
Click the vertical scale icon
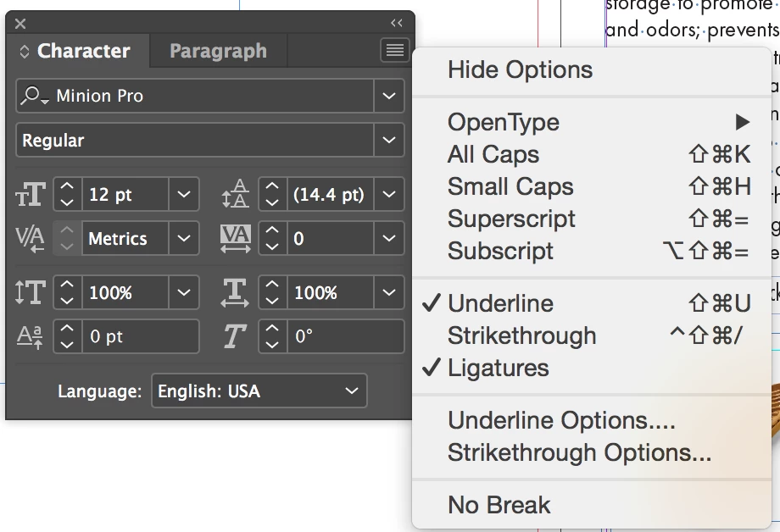(31, 292)
